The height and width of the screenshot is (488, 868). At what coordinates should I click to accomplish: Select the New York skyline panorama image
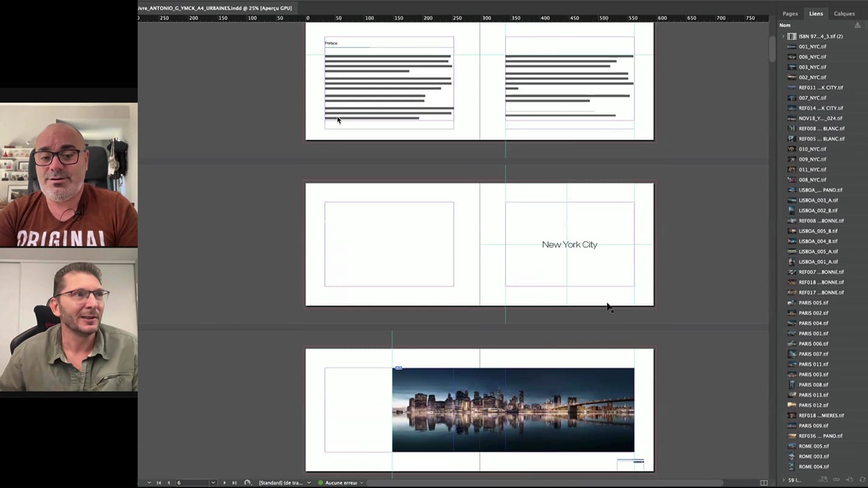(x=513, y=410)
